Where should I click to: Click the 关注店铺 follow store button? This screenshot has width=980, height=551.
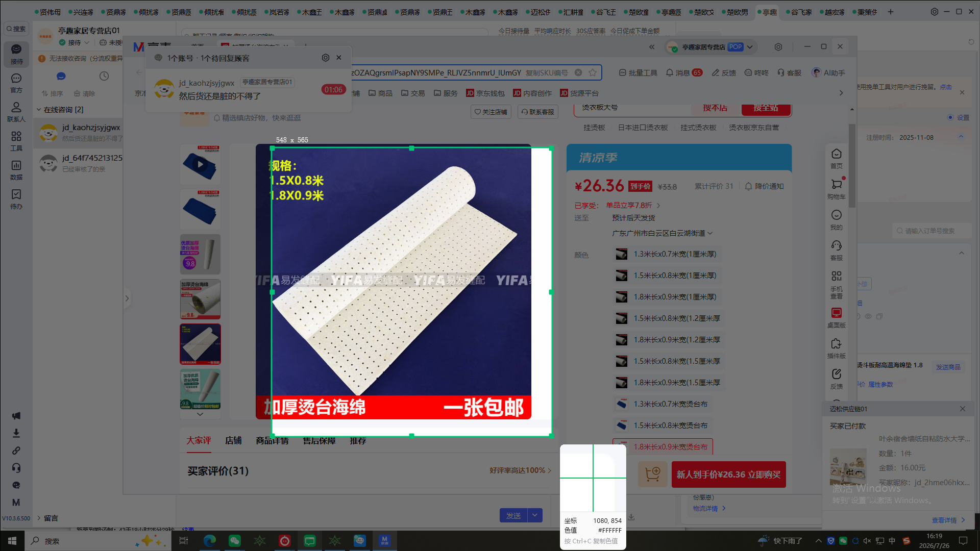coord(491,112)
